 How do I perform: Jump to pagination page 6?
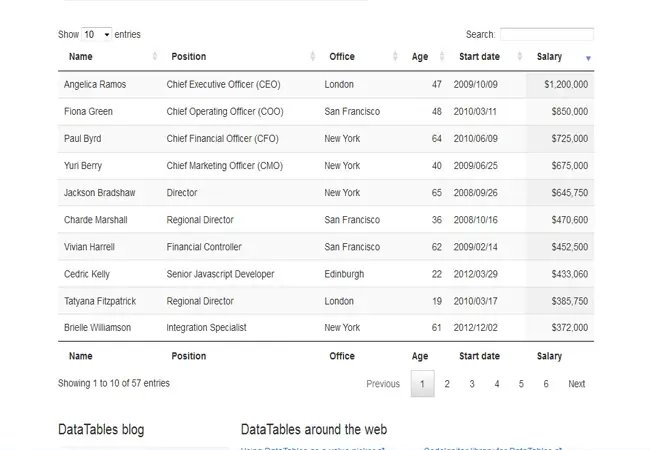(546, 384)
